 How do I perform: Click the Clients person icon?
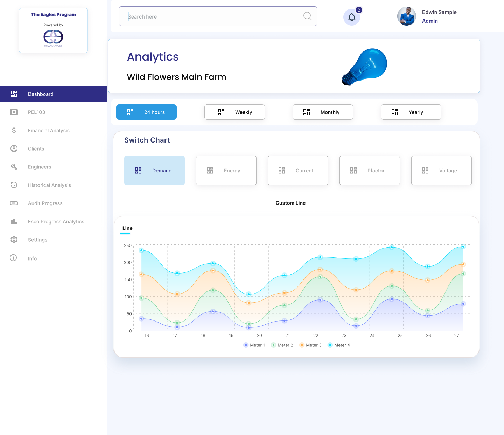coord(14,149)
